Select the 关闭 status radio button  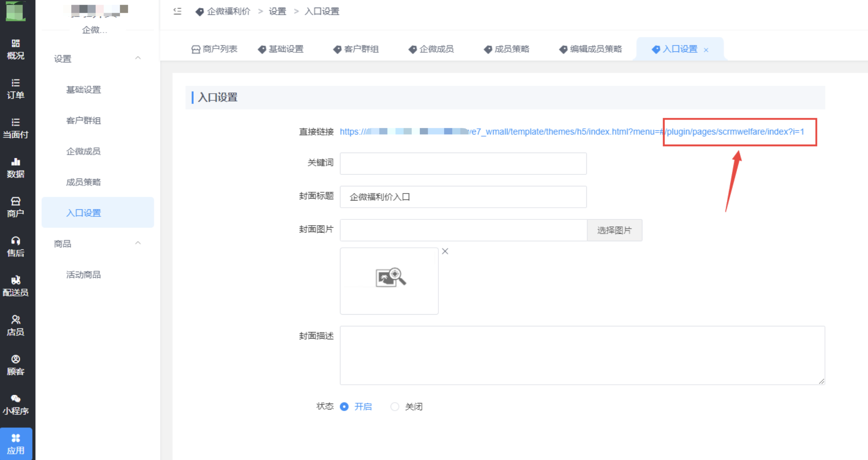click(395, 407)
